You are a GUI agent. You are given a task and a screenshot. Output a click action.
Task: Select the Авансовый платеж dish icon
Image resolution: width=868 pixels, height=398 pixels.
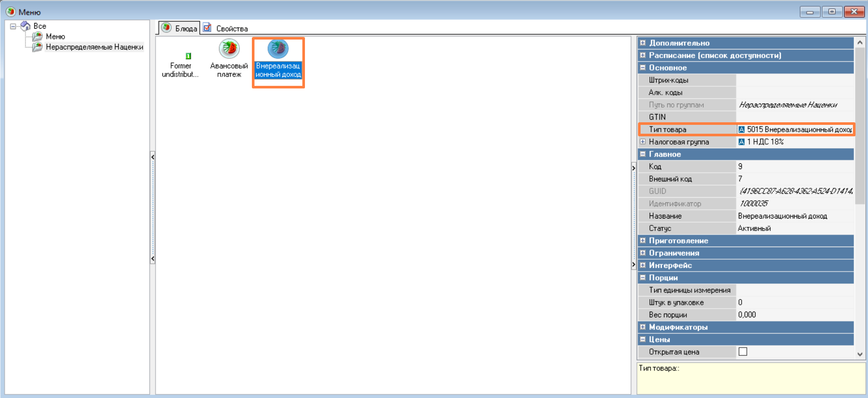229,49
